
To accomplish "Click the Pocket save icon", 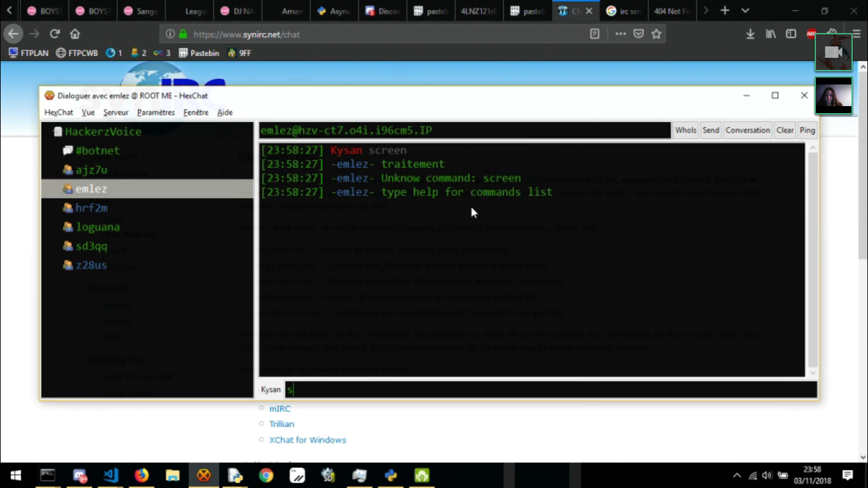I will click(639, 34).
